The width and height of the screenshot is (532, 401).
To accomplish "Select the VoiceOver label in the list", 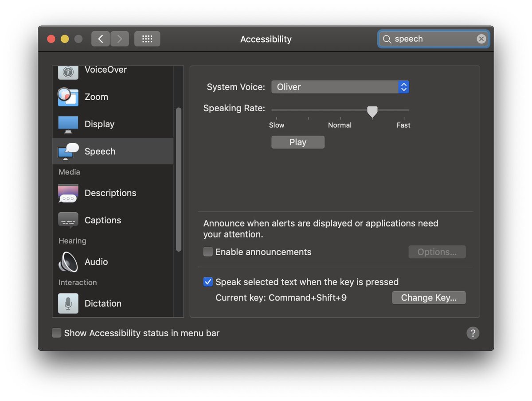I will click(106, 70).
